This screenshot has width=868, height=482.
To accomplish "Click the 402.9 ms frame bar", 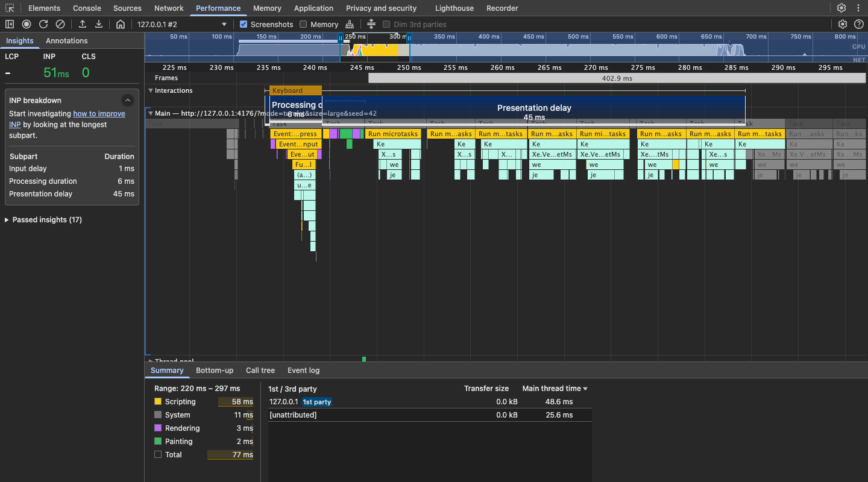I will tap(617, 78).
